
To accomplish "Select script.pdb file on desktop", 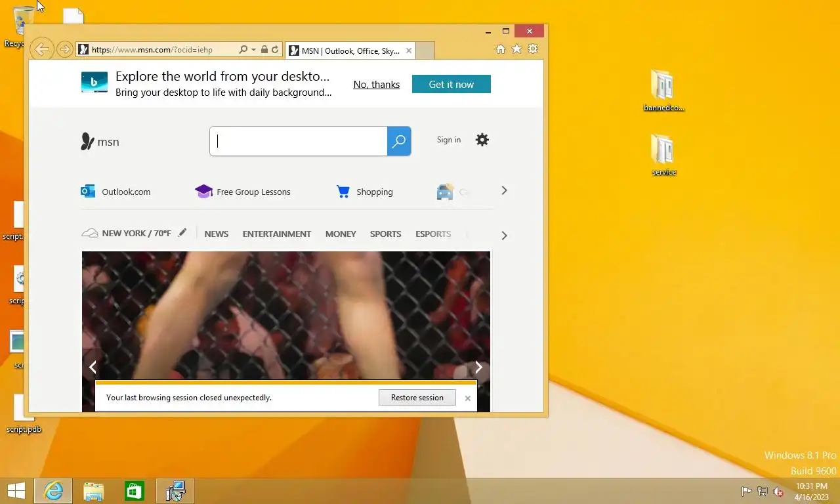I will [x=24, y=413].
